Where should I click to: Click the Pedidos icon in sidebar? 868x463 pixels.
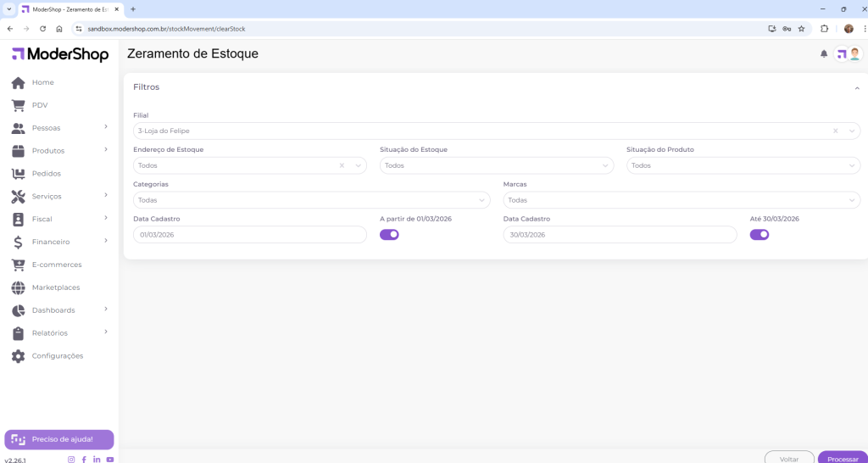(18, 174)
